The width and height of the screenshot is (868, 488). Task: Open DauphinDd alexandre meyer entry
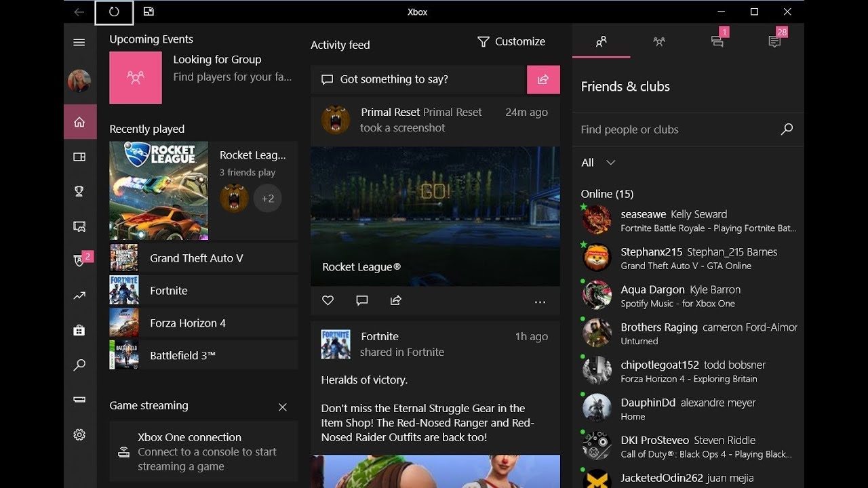click(x=688, y=409)
